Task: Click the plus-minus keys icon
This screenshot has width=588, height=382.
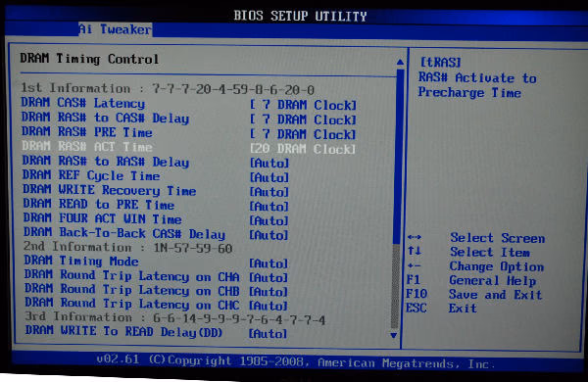Action: pos(414,265)
